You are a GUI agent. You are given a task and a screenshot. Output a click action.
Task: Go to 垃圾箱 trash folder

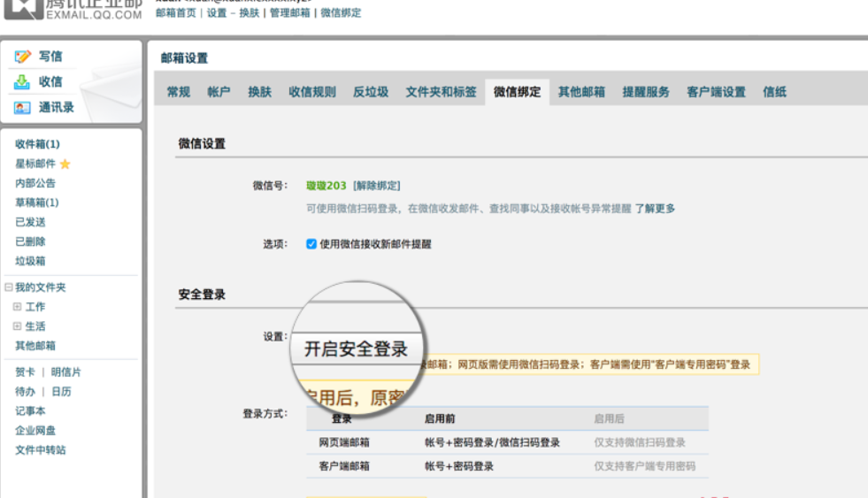[30, 261]
